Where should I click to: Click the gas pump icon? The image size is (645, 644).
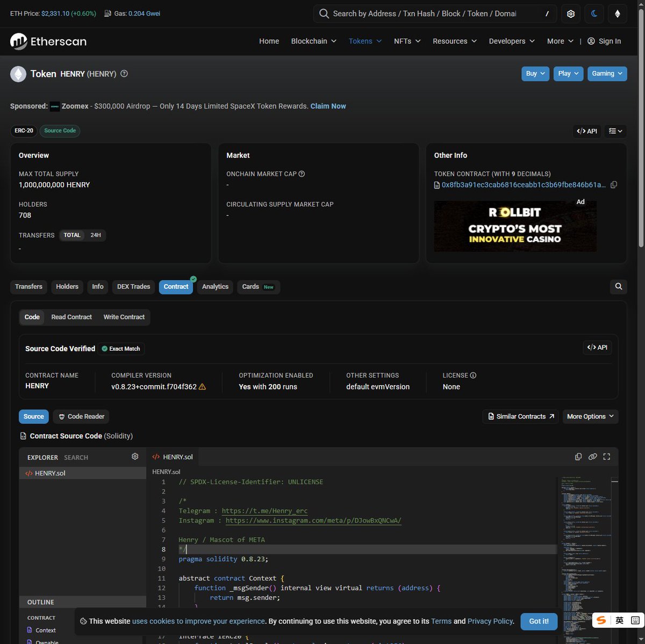(x=108, y=13)
